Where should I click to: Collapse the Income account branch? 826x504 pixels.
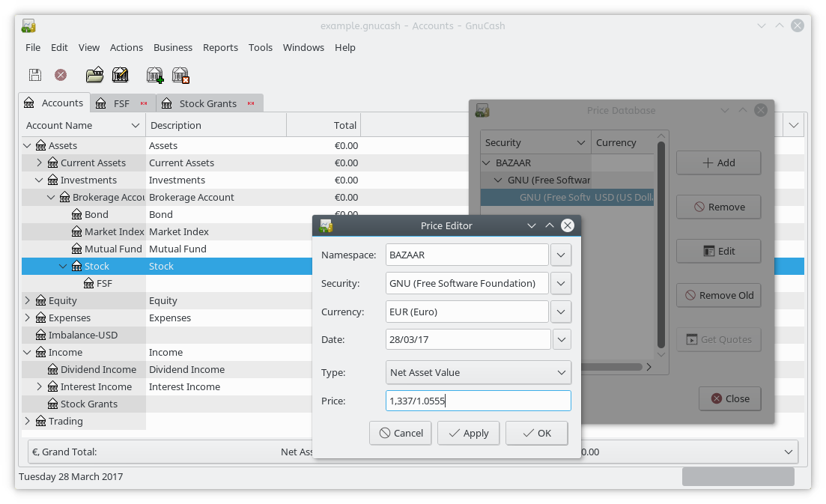[x=28, y=352]
